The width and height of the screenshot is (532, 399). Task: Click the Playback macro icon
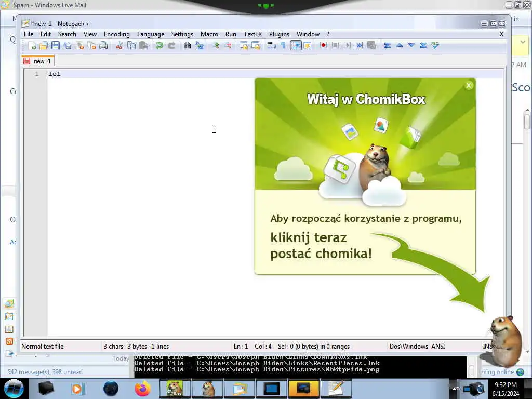pyautogui.click(x=347, y=45)
